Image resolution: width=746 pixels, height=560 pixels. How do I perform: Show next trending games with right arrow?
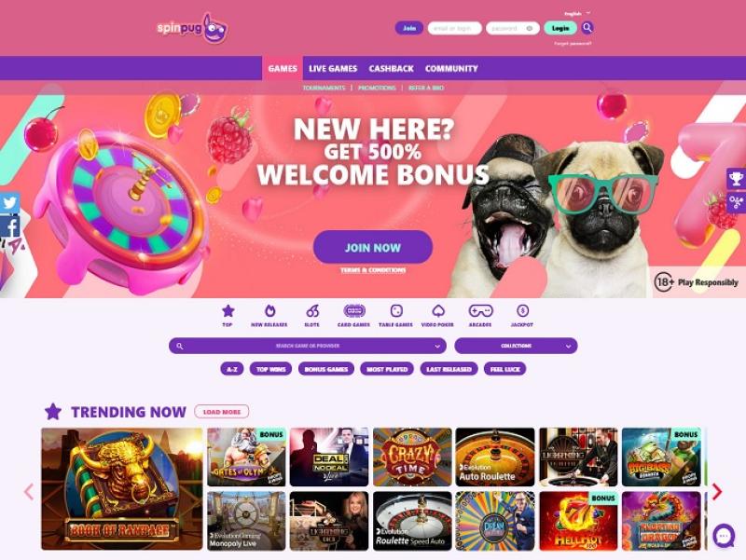pos(716,492)
